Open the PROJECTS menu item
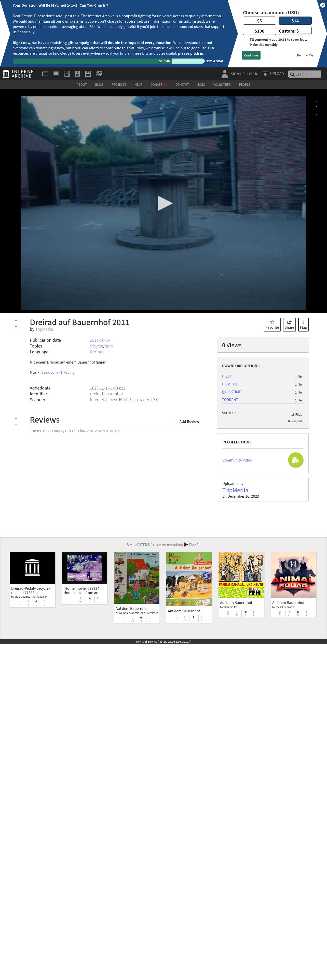327x980 pixels. [x=119, y=85]
